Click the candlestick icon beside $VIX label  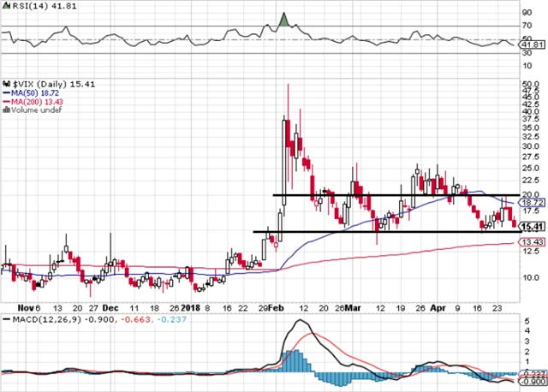5,83
